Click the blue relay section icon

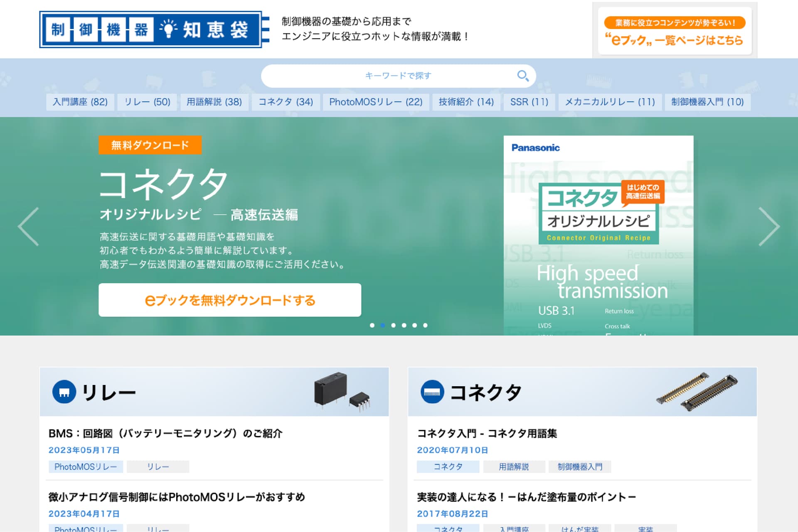point(64,392)
